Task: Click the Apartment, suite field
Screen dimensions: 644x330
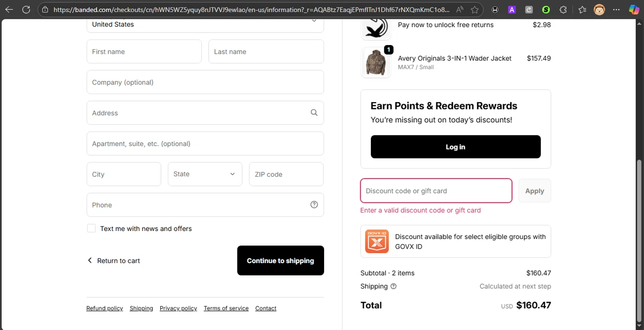Action: (205, 143)
